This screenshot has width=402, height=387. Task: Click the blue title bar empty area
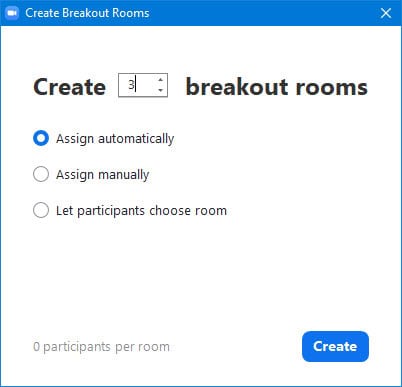(x=263, y=13)
